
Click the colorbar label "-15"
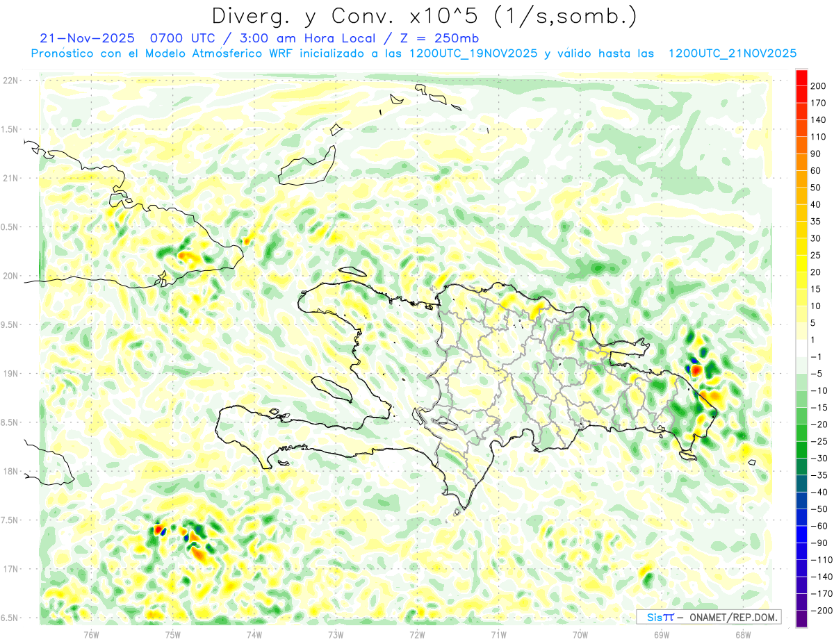(820, 408)
